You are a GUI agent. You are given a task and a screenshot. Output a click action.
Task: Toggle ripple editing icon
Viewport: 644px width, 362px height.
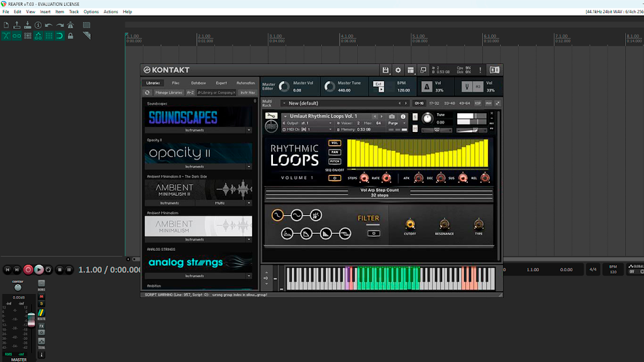(28, 36)
